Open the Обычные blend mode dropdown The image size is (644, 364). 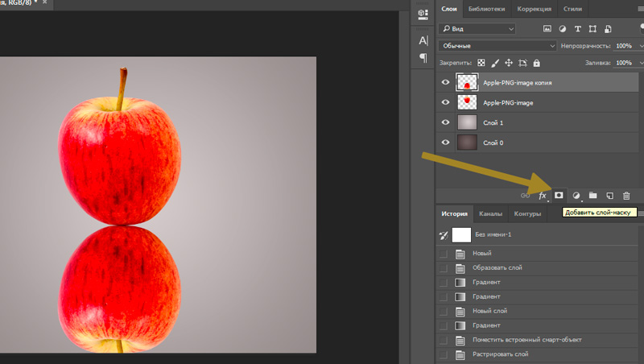point(497,46)
